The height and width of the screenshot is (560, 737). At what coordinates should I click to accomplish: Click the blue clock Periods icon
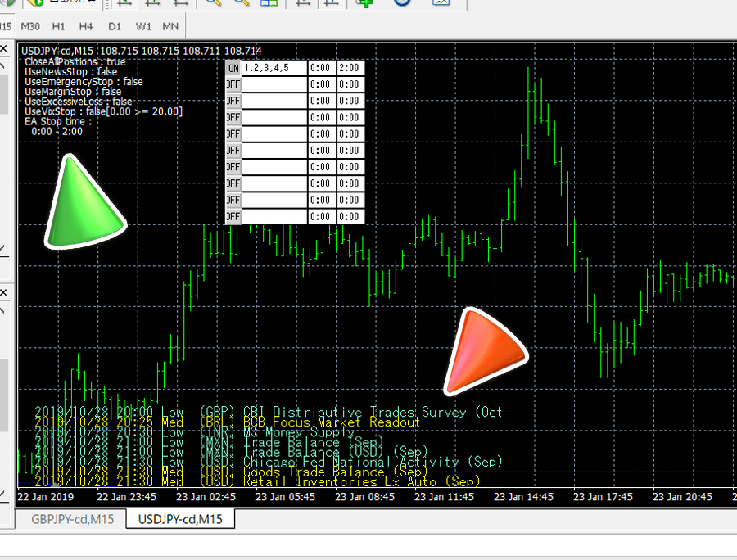[402, 2]
